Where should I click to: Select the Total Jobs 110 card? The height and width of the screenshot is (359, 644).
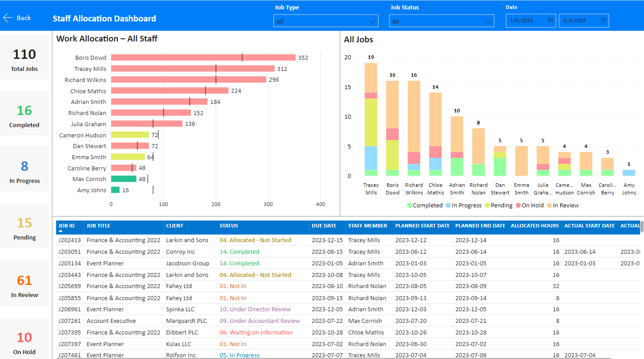[x=25, y=58]
